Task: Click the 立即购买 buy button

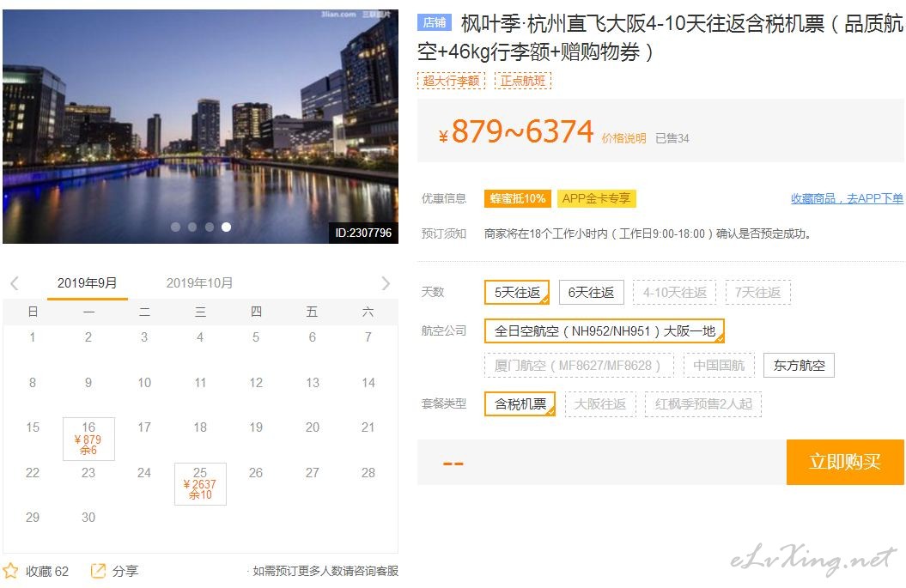Action: click(845, 462)
